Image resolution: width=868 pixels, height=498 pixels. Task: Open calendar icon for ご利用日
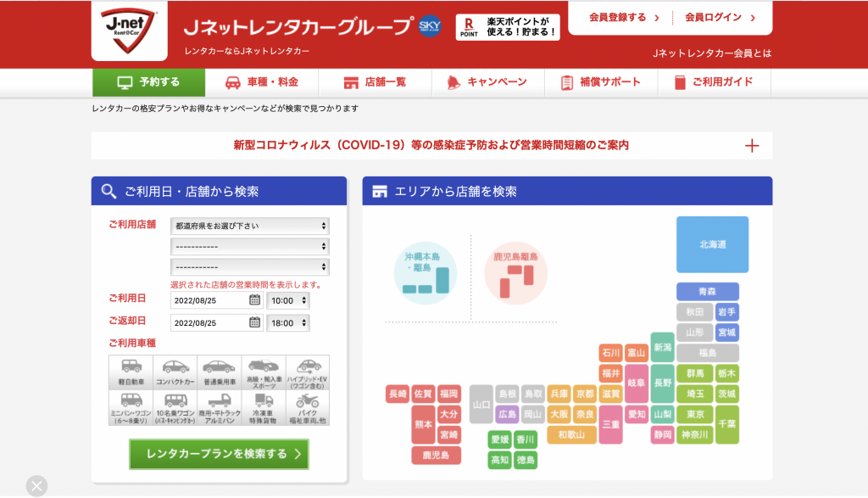click(x=254, y=299)
